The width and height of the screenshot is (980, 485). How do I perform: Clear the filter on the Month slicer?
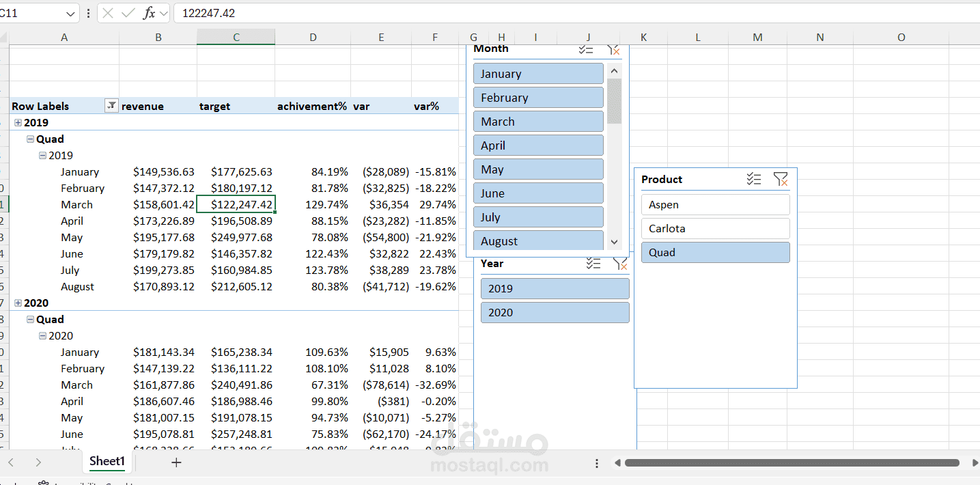(613, 49)
